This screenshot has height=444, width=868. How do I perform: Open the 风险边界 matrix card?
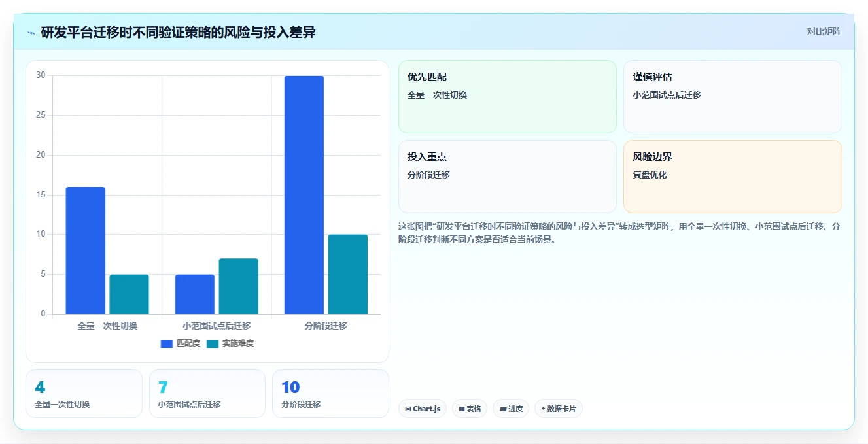point(733,177)
